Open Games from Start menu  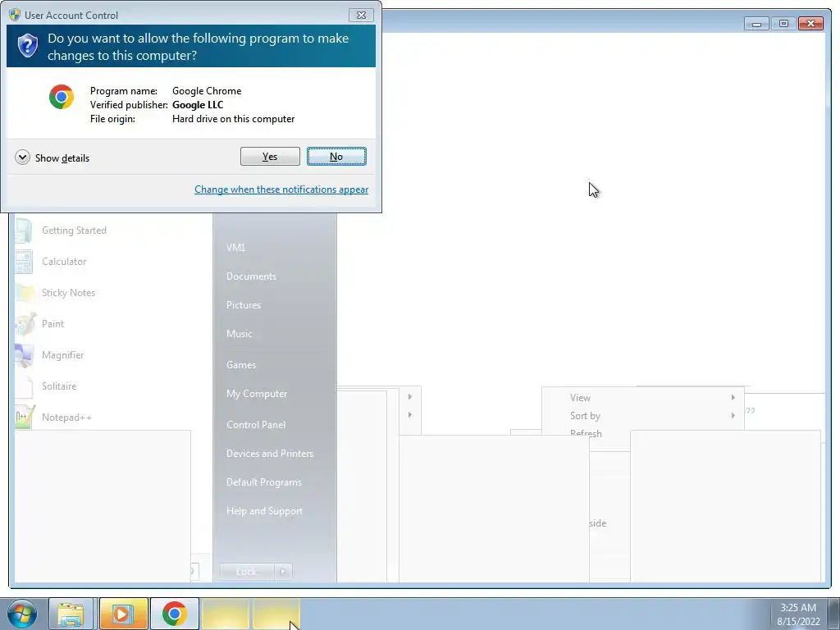[x=241, y=365]
